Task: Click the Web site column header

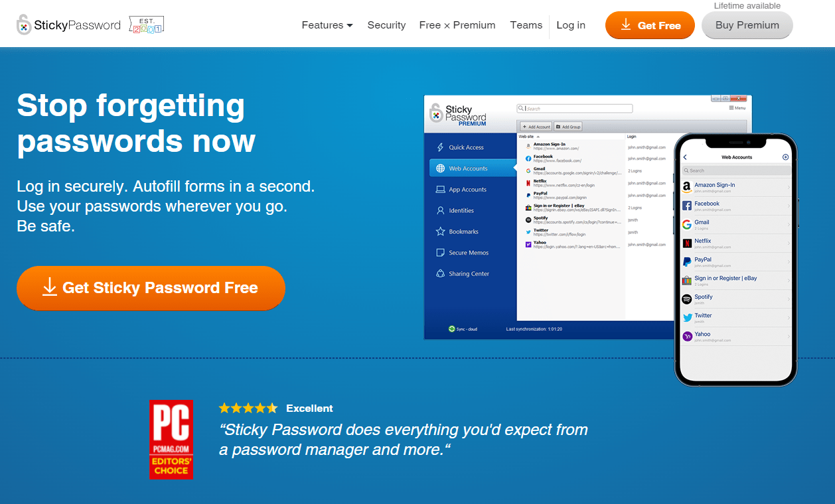Action: pyautogui.click(x=529, y=136)
